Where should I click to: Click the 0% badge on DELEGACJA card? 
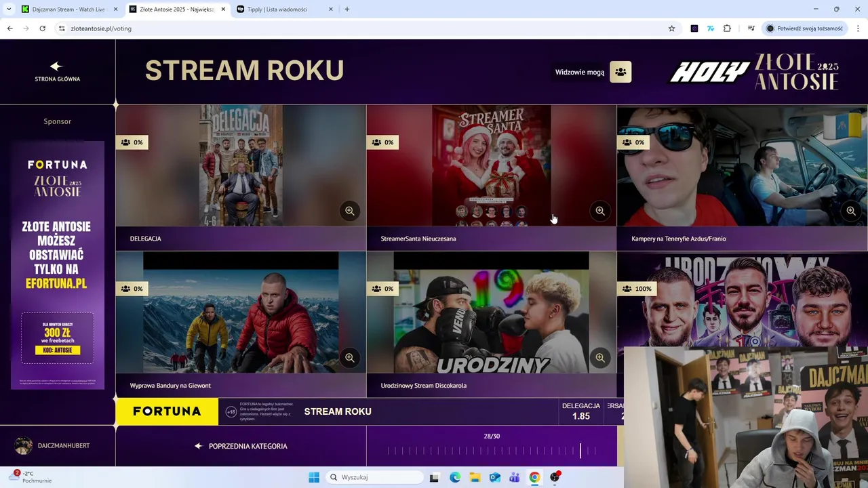pos(132,142)
